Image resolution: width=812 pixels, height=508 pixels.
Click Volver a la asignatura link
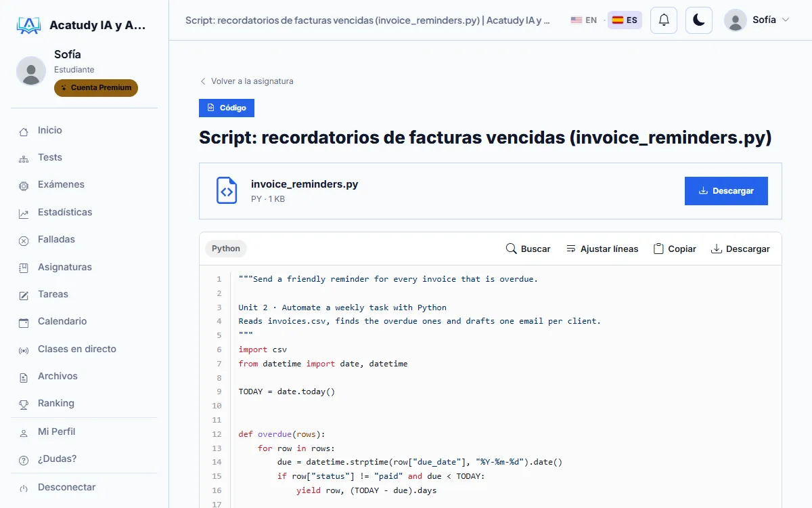point(246,81)
